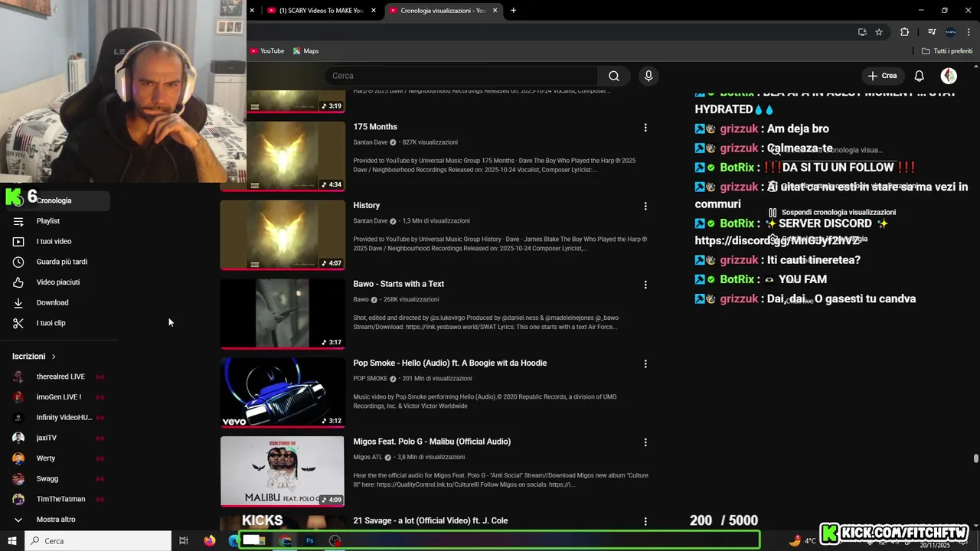Open the Windows Start menu

(x=12, y=541)
